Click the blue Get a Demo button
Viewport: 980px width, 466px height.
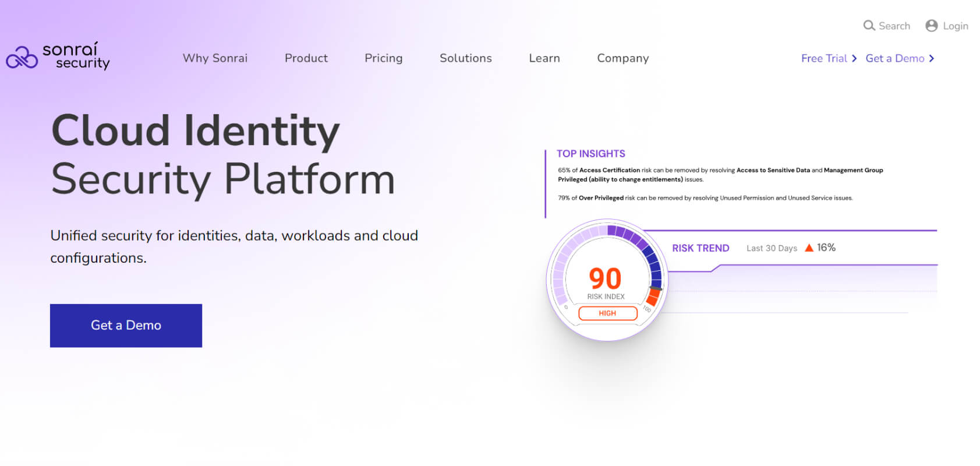point(126,326)
